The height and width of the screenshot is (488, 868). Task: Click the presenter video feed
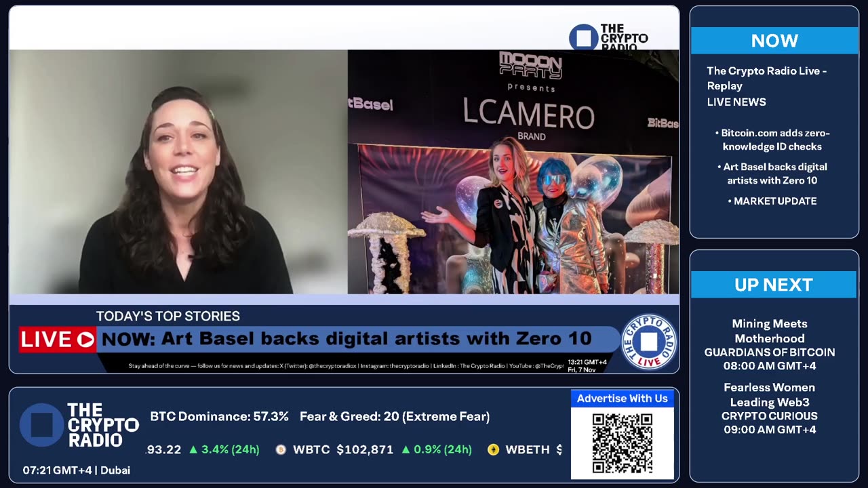coord(178,171)
